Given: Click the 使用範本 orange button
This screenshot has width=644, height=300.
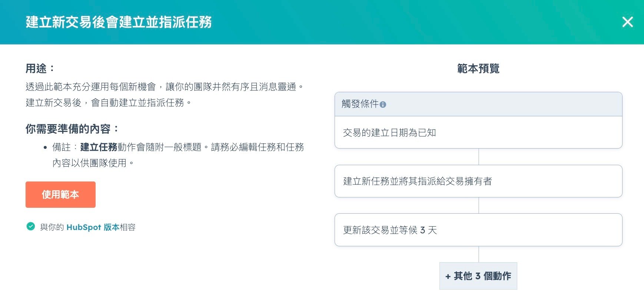Looking at the screenshot, I should 60,194.
